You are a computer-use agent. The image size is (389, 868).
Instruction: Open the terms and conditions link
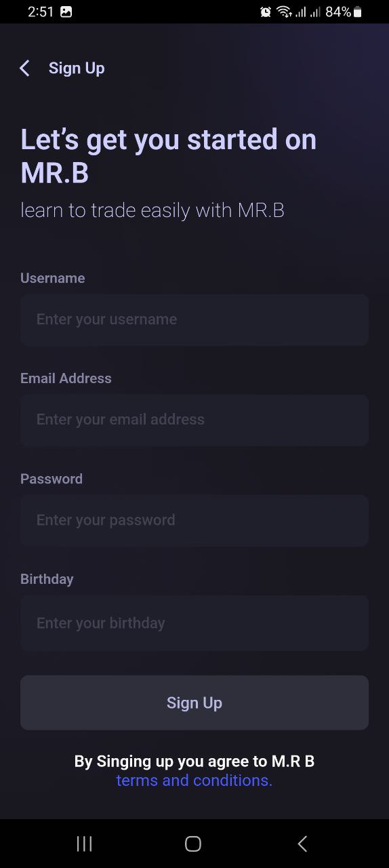point(194,781)
